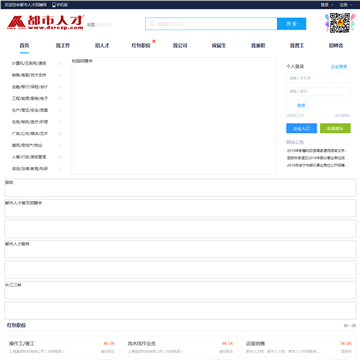Click the 注册找工作 link

click(295, 116)
